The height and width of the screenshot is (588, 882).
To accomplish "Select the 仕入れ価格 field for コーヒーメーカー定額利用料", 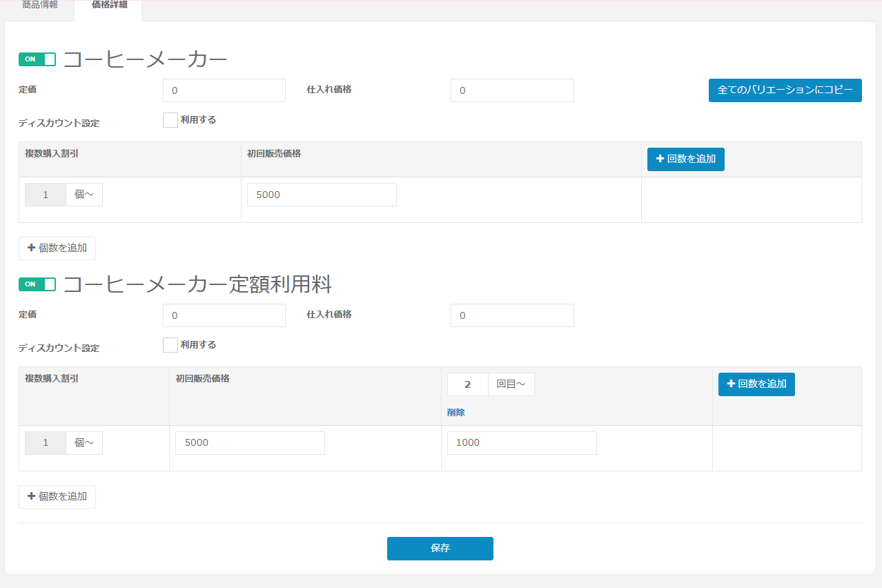I will [511, 315].
